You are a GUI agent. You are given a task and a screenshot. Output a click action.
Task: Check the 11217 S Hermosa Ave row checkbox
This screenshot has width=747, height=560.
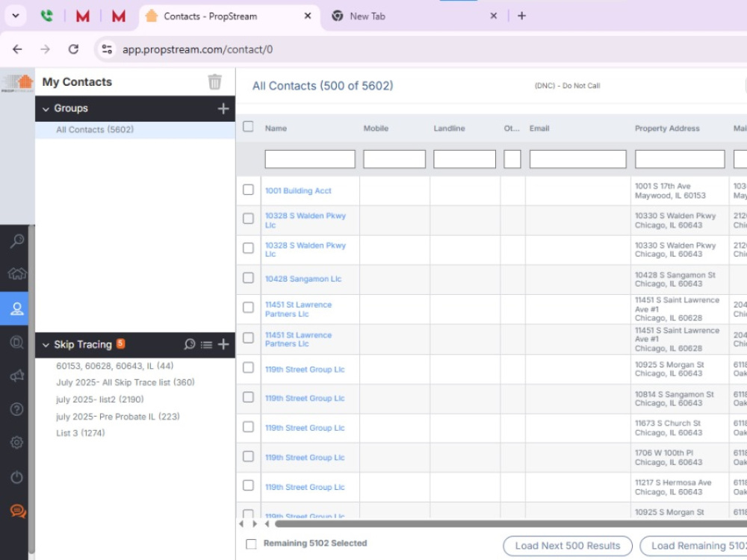[x=248, y=485]
